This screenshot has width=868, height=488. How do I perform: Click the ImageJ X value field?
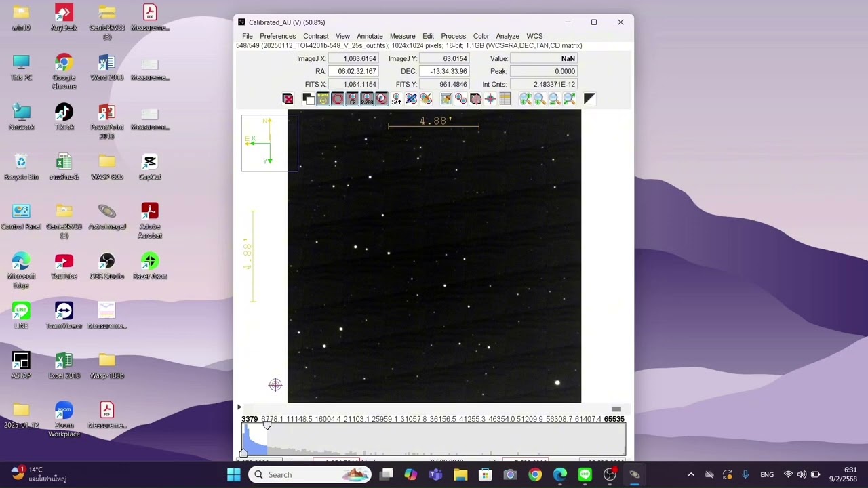353,58
